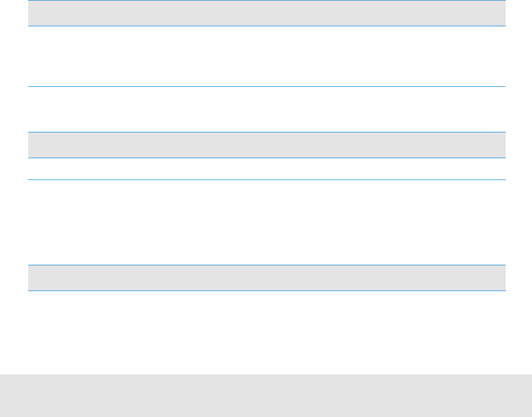Click the blue line beneath the second gray band
The height and width of the screenshot is (417, 532).
click(x=266, y=158)
